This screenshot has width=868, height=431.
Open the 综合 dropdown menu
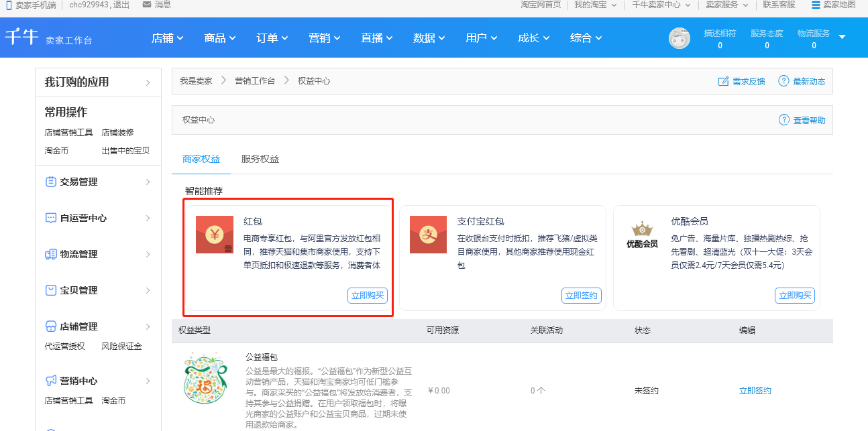(586, 38)
